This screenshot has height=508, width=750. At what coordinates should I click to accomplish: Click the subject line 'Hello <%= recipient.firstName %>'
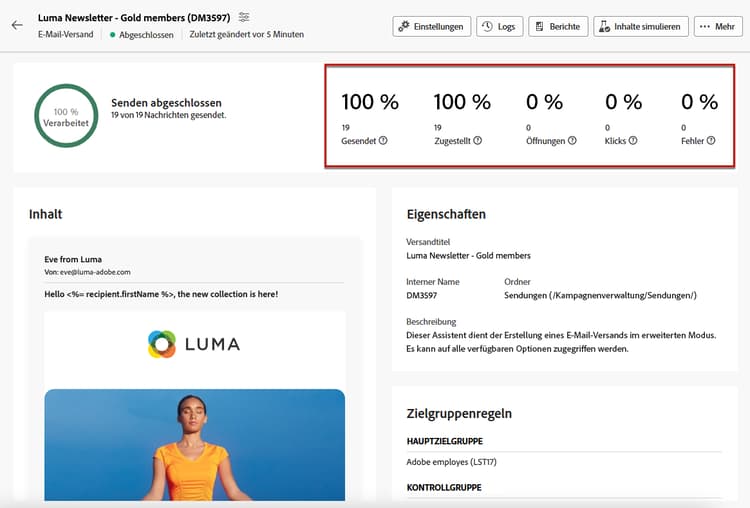click(161, 294)
